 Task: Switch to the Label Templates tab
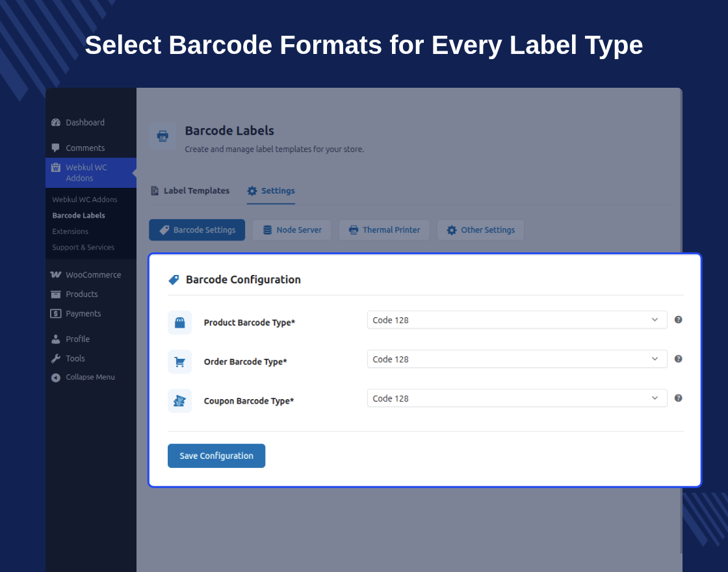[190, 191]
